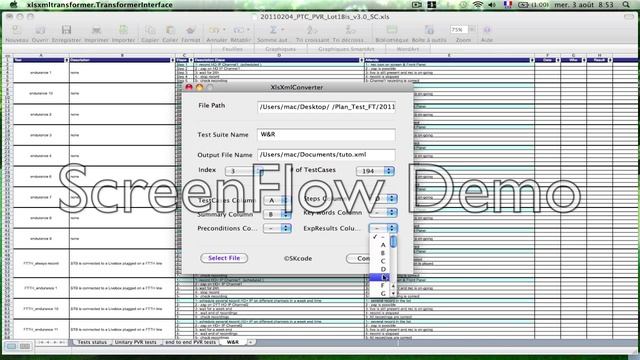
Task: Click the Test Suite Name field W&R
Action: point(327,135)
